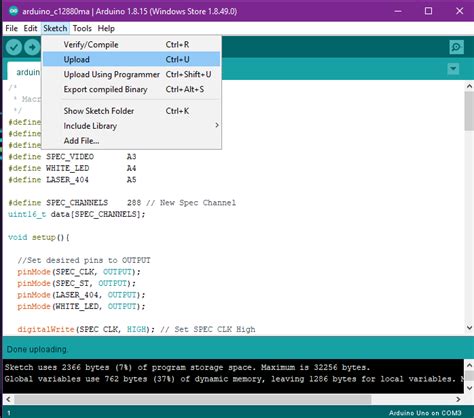
Task: Click 'Global variables use 762 bytes' console line
Action: point(234,379)
